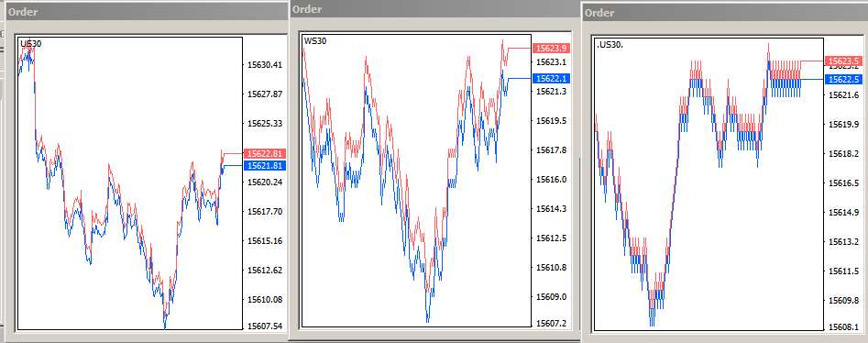Click axis value 15610.08 on US30 chart
This screenshot has height=343, width=868.
pyautogui.click(x=265, y=299)
